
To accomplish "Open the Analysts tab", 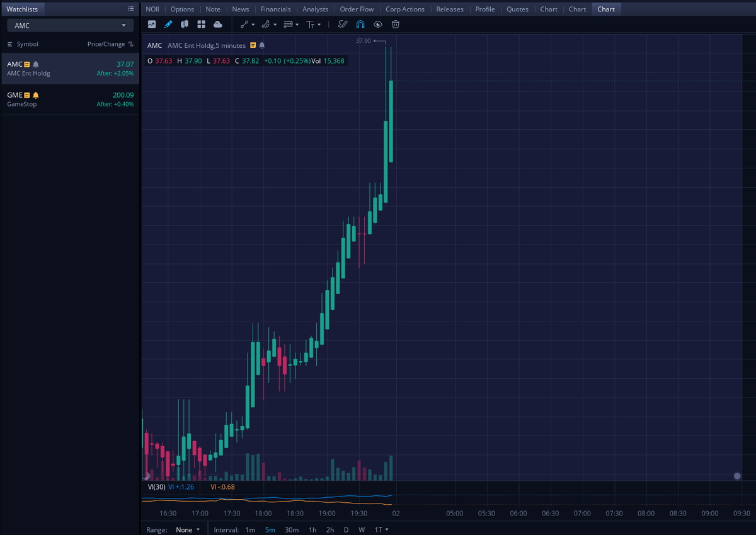I will pyautogui.click(x=315, y=9).
